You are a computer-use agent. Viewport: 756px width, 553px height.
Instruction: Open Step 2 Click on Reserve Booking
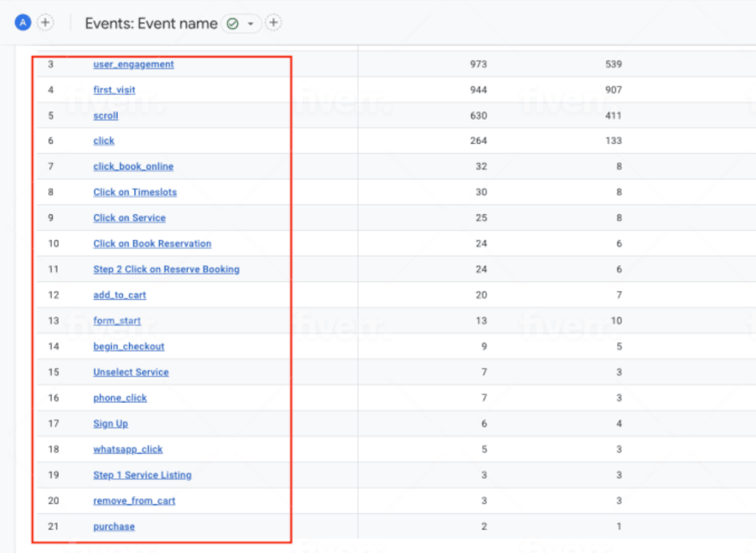[166, 269]
